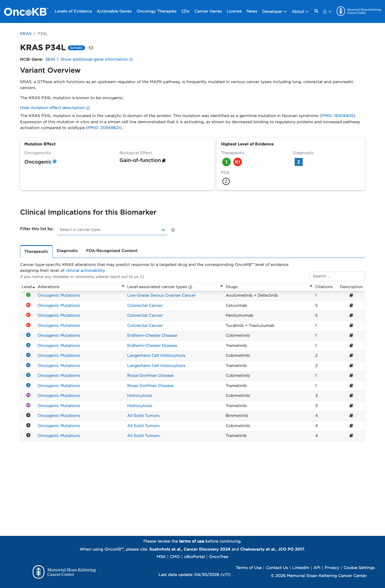The image size is (385, 588).
Task: Open the News nav item
Action: [252, 11]
